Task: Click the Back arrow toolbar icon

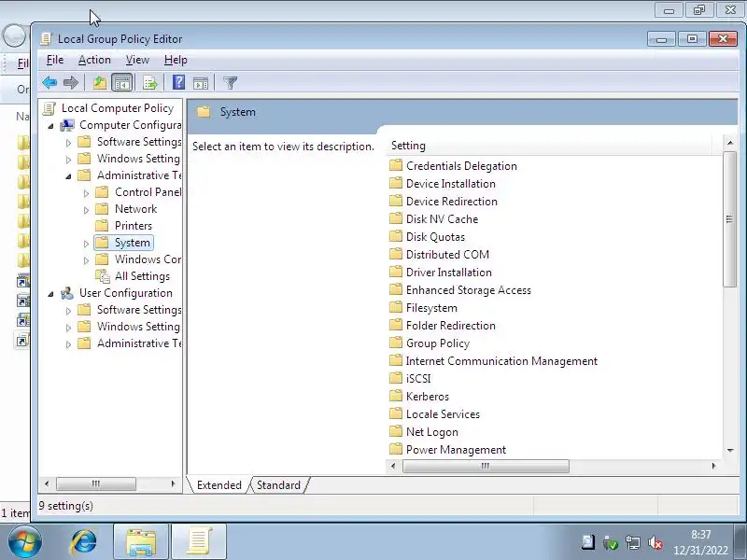Action: click(49, 83)
